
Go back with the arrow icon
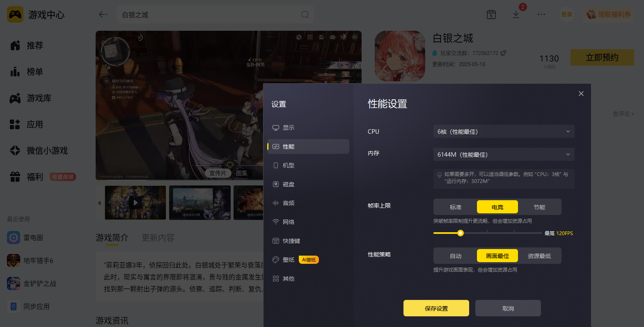click(x=103, y=15)
